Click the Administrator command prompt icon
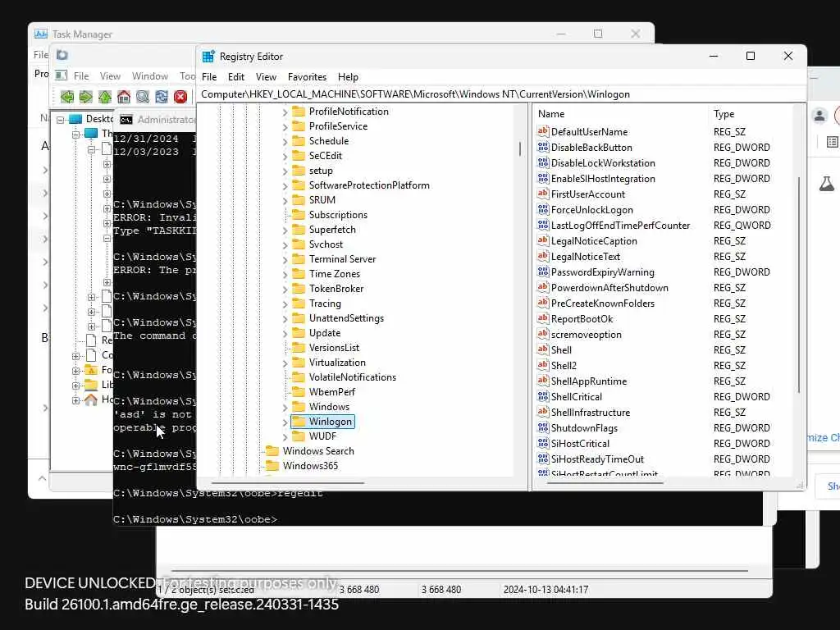This screenshot has width=840, height=630. tap(126, 120)
